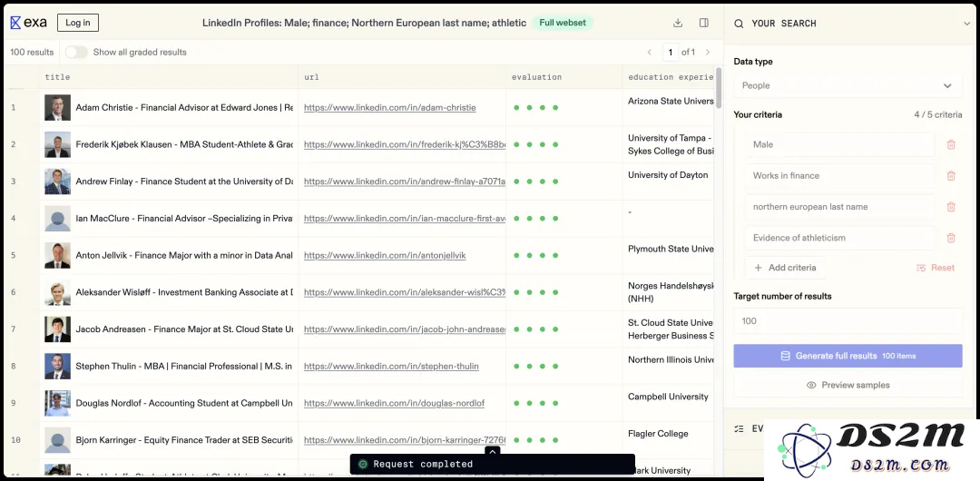Go to next results page
The height and width of the screenshot is (481, 980).
click(x=708, y=52)
